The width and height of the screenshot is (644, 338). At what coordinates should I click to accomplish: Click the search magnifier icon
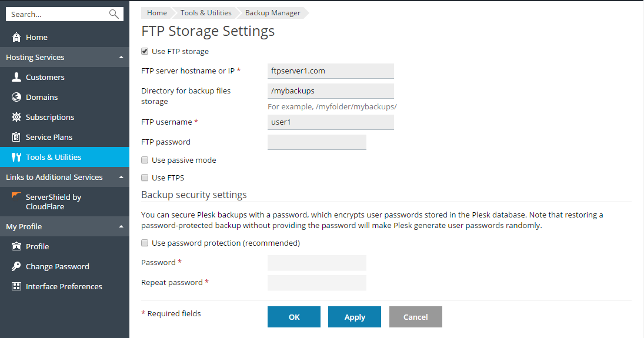[114, 14]
